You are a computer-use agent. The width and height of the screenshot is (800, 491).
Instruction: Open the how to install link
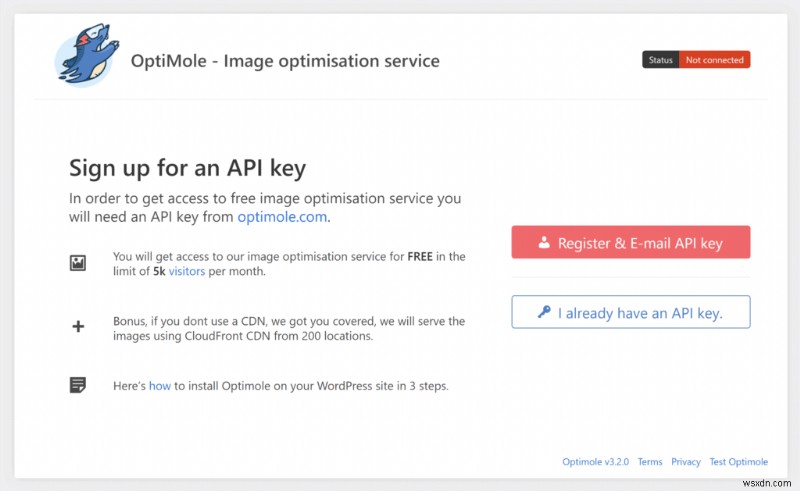pyautogui.click(x=160, y=385)
